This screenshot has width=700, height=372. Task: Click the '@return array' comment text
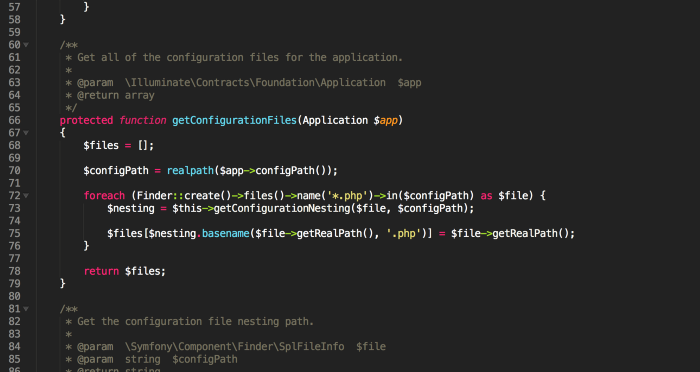116,95
